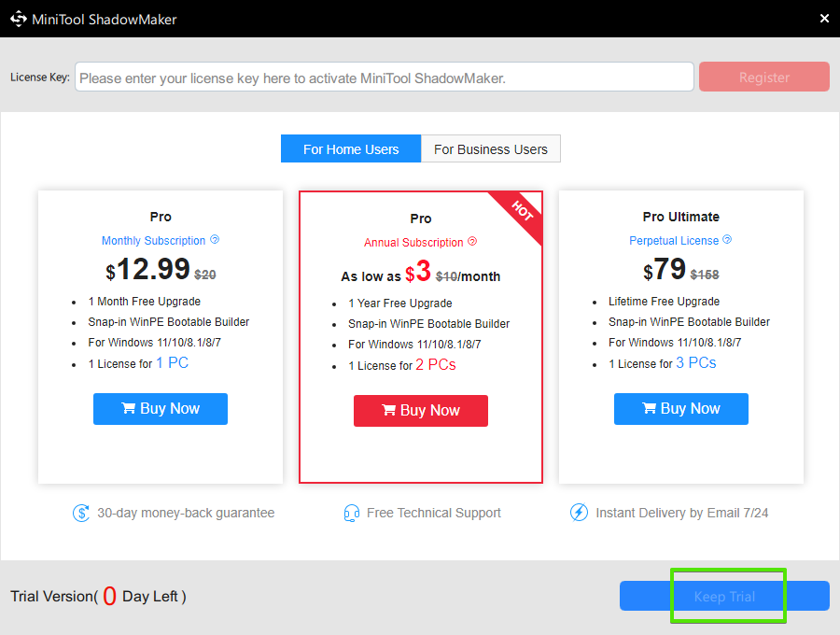Switch to For Business Users tab
This screenshot has height=635, width=840.
(x=491, y=149)
